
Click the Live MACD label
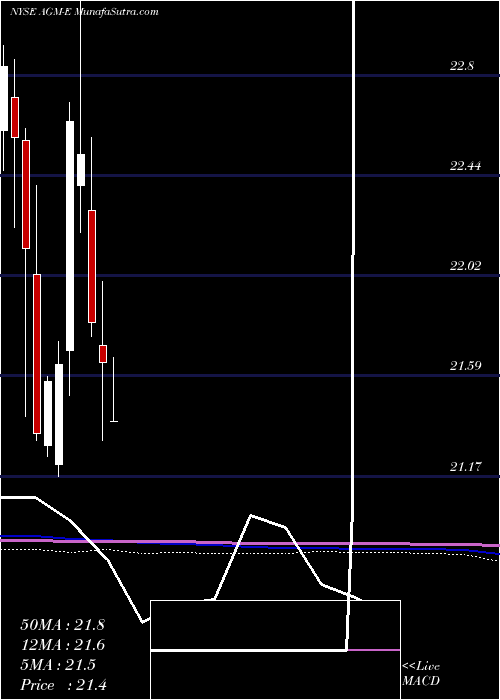coord(421,674)
